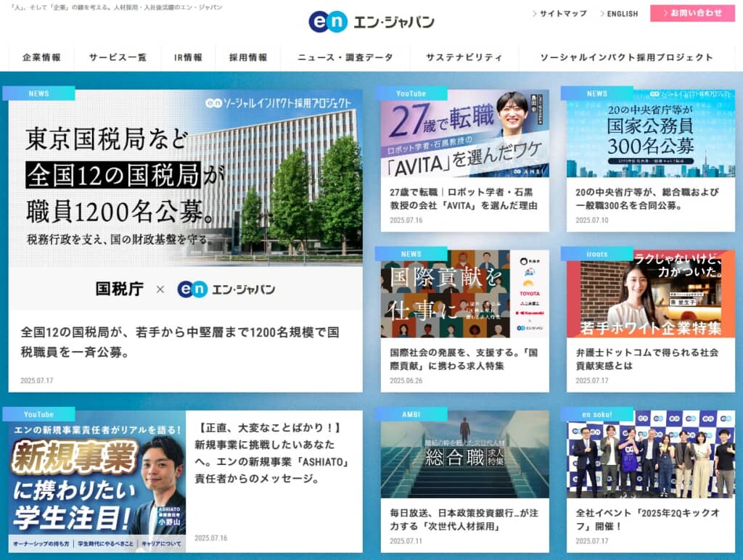Viewport: 743px width, 560px height.
Task: Open the 国家公務員300名公募 news thumbnail
Action: 650,134
